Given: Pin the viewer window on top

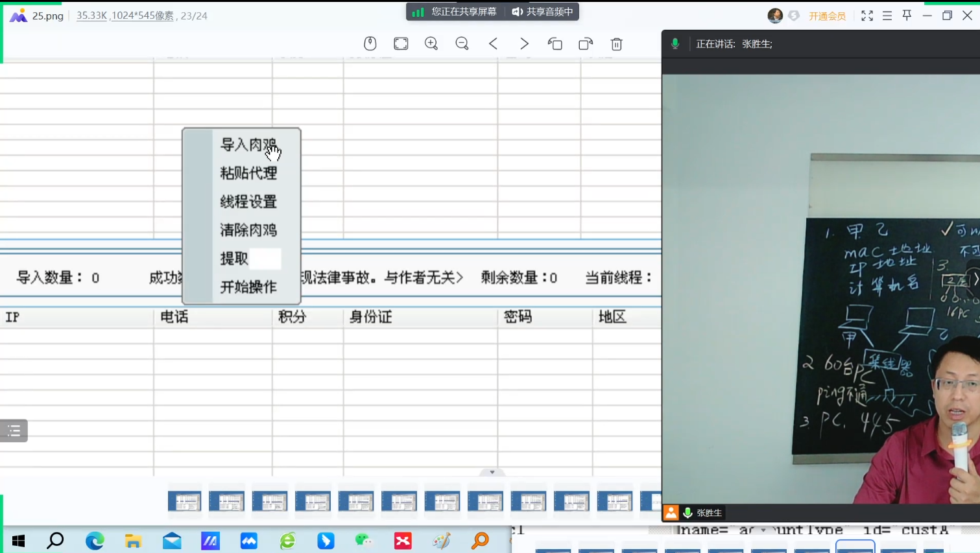Looking at the screenshot, I should (907, 15).
